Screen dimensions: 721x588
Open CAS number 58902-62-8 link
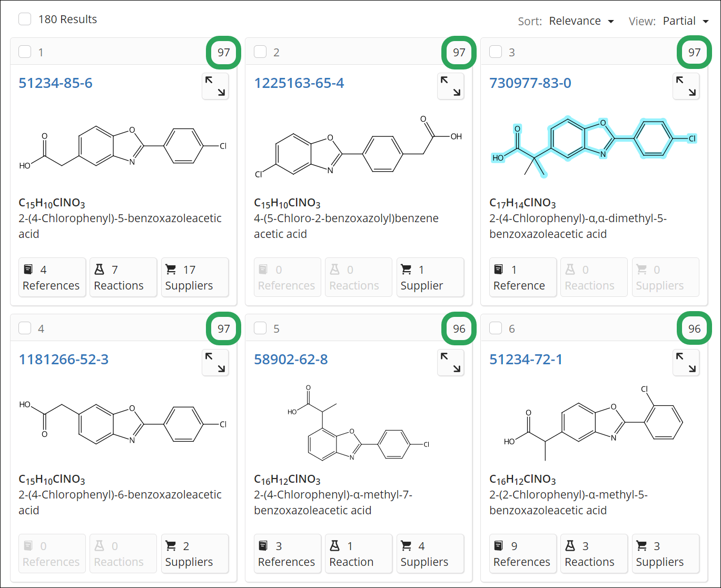pyautogui.click(x=291, y=360)
